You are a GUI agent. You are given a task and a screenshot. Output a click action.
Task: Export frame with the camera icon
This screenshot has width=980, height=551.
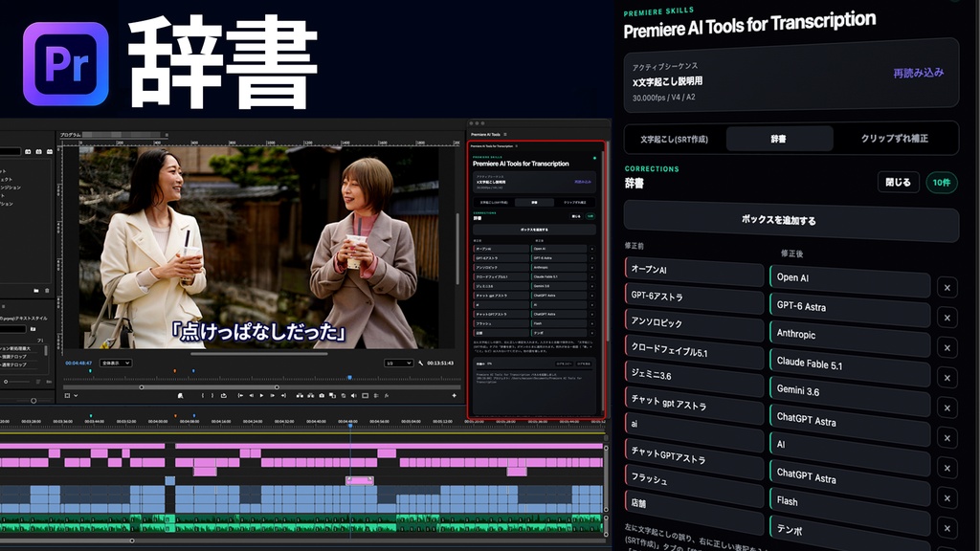point(322,395)
